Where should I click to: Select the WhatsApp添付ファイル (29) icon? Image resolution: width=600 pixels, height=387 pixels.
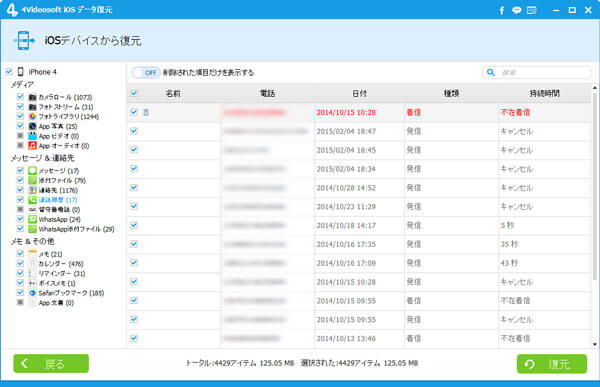(x=33, y=229)
